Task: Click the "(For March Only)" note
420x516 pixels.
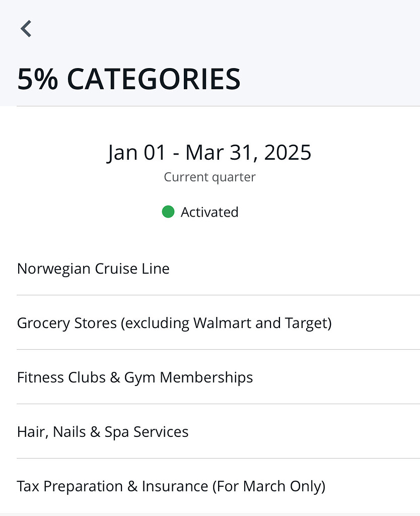Action: [x=269, y=486]
